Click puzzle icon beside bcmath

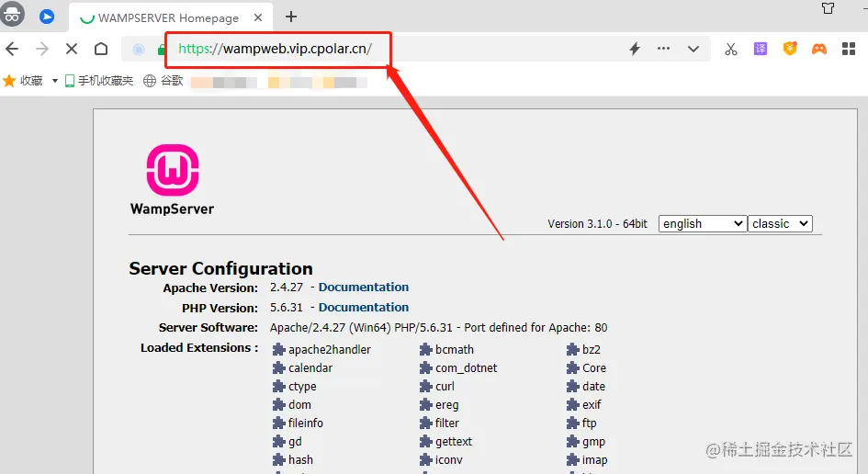pos(425,349)
